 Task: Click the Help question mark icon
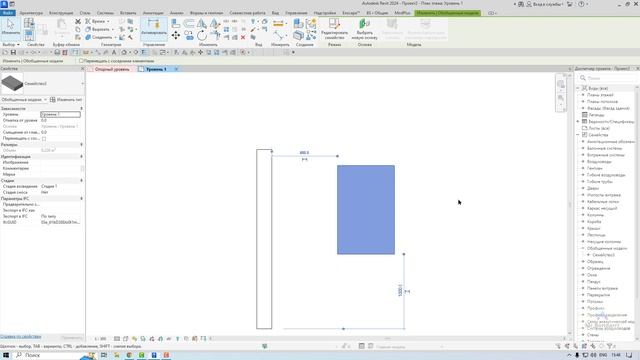[581, 4]
